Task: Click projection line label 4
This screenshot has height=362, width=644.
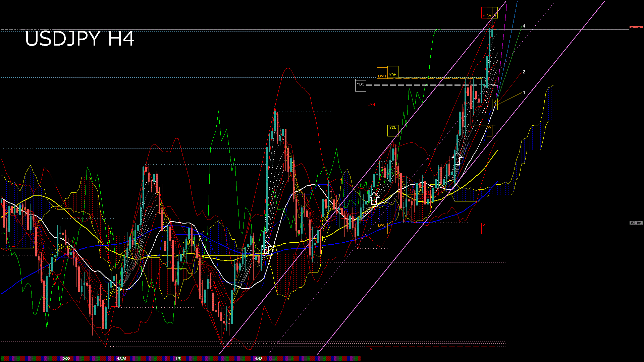Action: click(x=524, y=26)
